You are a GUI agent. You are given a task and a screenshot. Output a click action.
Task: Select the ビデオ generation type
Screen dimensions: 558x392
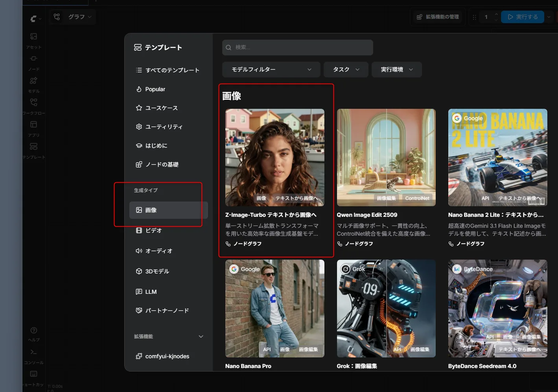(x=168, y=231)
